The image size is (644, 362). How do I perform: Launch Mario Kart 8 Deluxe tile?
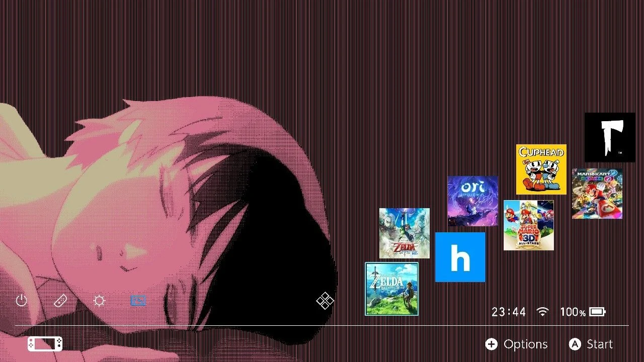coord(597,194)
